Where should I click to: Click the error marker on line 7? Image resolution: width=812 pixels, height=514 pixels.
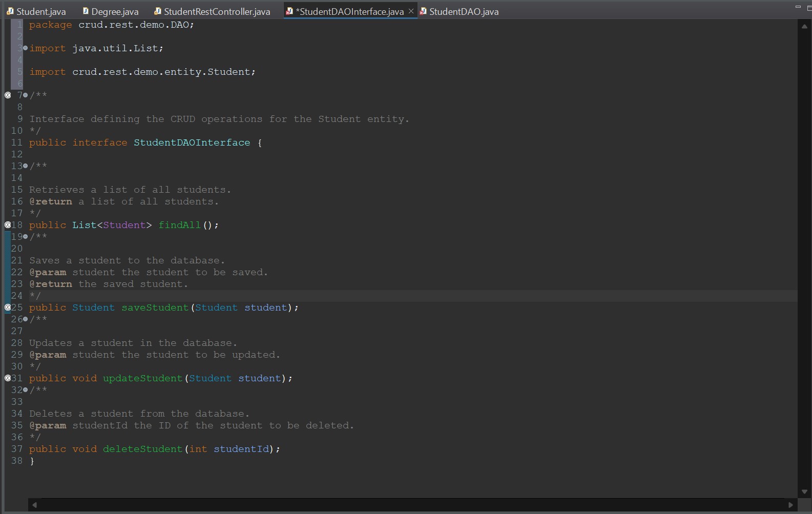[8, 95]
